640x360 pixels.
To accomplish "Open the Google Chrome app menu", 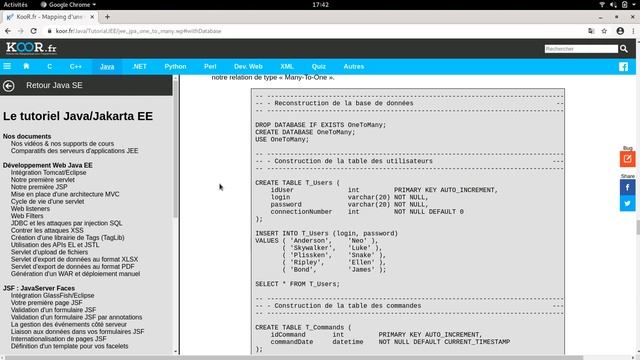I will point(68,4).
